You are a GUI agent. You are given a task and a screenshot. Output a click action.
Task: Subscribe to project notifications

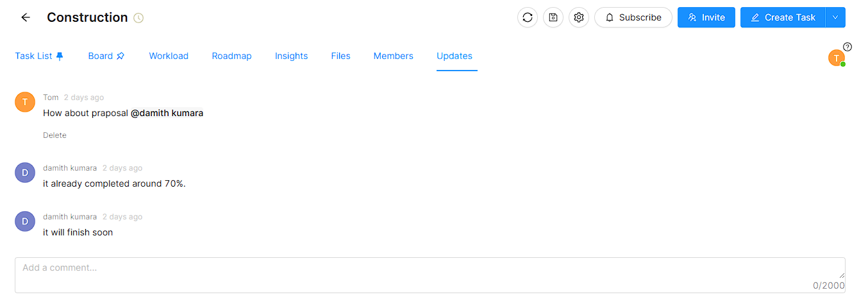point(633,17)
